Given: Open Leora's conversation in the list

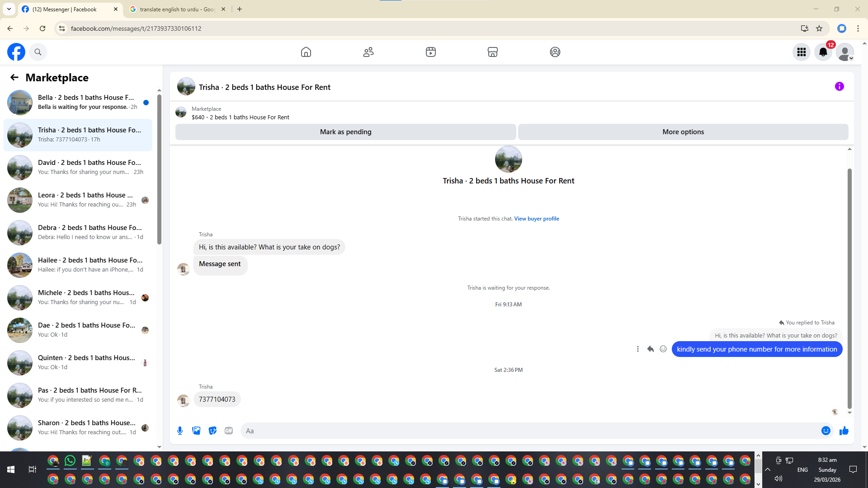Looking at the screenshot, I should [78, 200].
